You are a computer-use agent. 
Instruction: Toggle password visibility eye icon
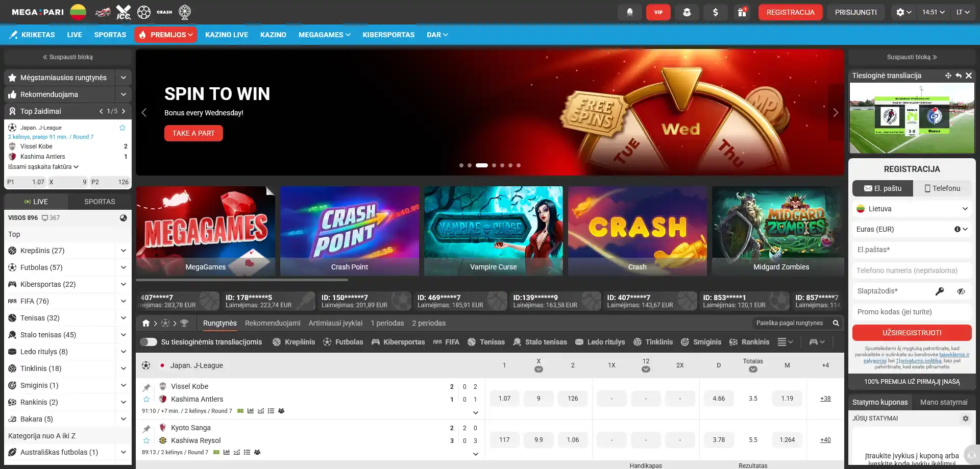click(961, 291)
